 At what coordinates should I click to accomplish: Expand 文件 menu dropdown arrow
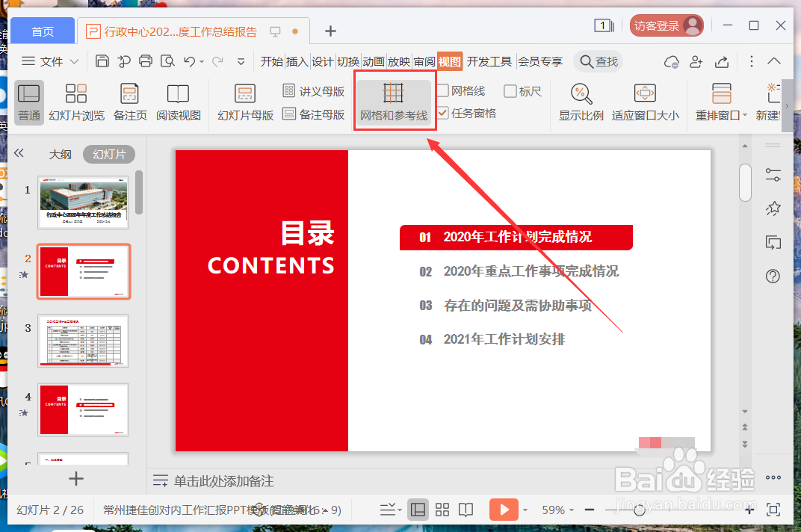(75, 62)
